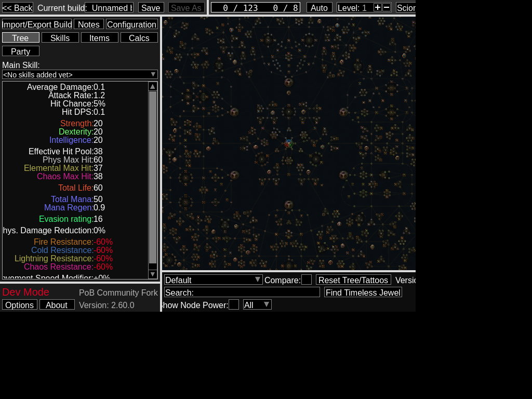Open the Configuration tab
532x399 pixels.
tap(131, 24)
